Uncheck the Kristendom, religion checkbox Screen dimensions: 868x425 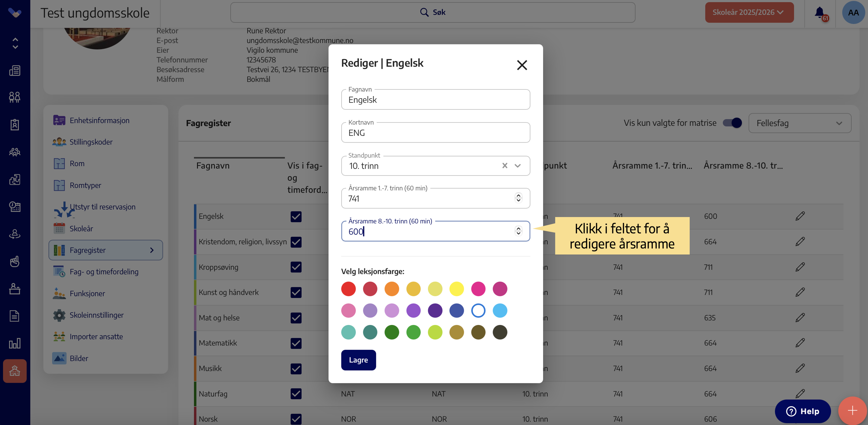click(x=296, y=242)
